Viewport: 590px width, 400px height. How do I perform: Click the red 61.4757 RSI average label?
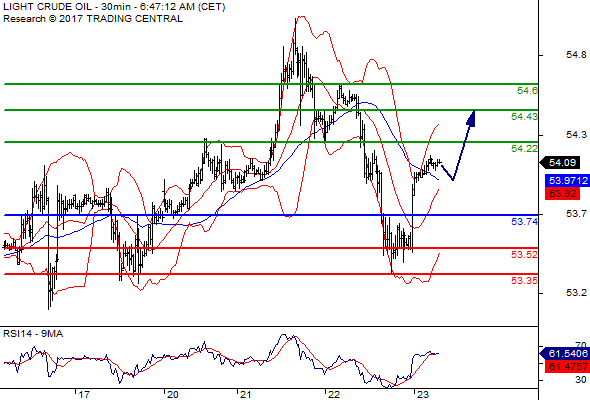(567, 367)
